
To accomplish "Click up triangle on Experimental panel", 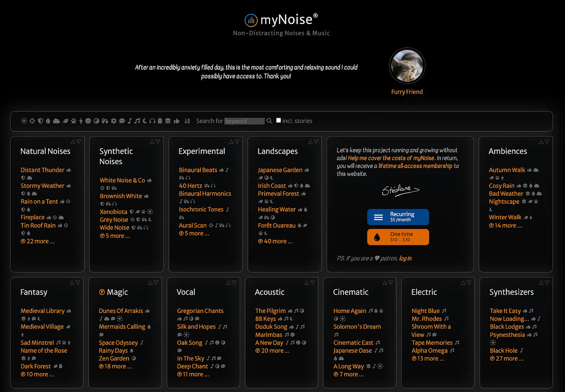I will click(231, 142).
